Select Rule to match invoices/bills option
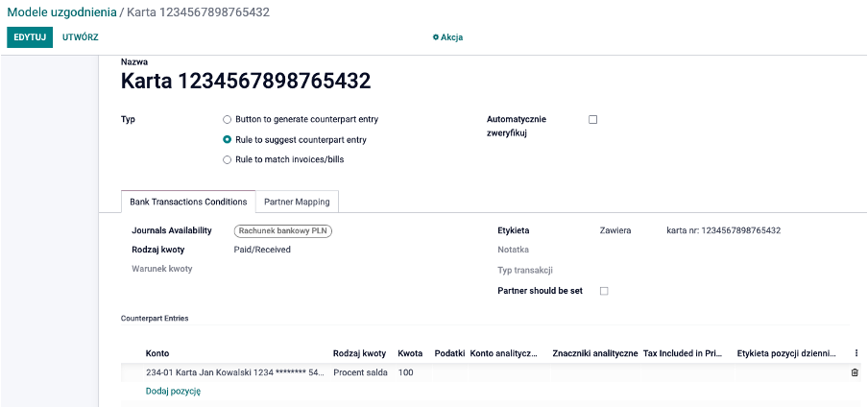Screen dimensions: 868x407 tap(227, 160)
